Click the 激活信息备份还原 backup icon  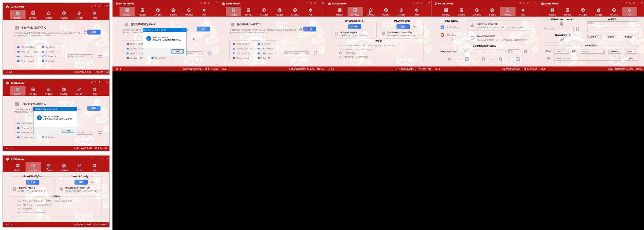[562, 40]
